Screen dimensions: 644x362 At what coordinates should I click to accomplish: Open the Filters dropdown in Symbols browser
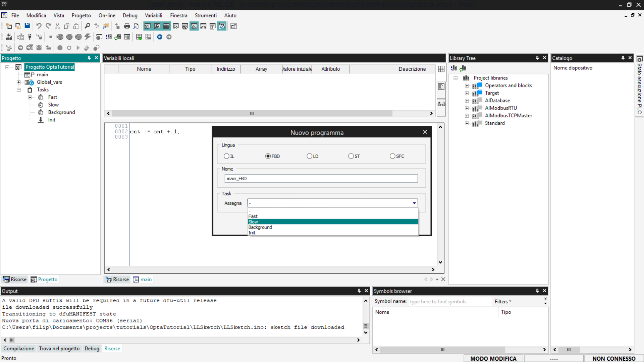[502, 302]
